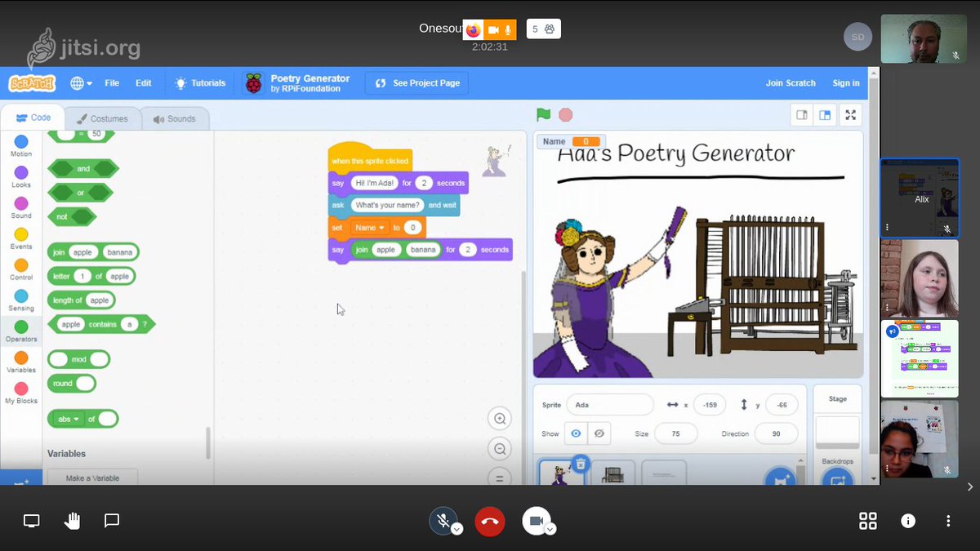Switch to the Code tab

click(33, 118)
